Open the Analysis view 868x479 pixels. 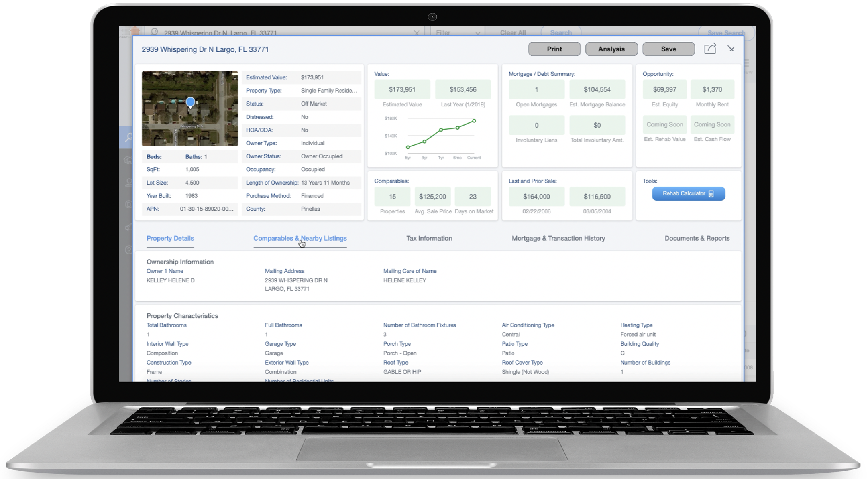tap(611, 49)
